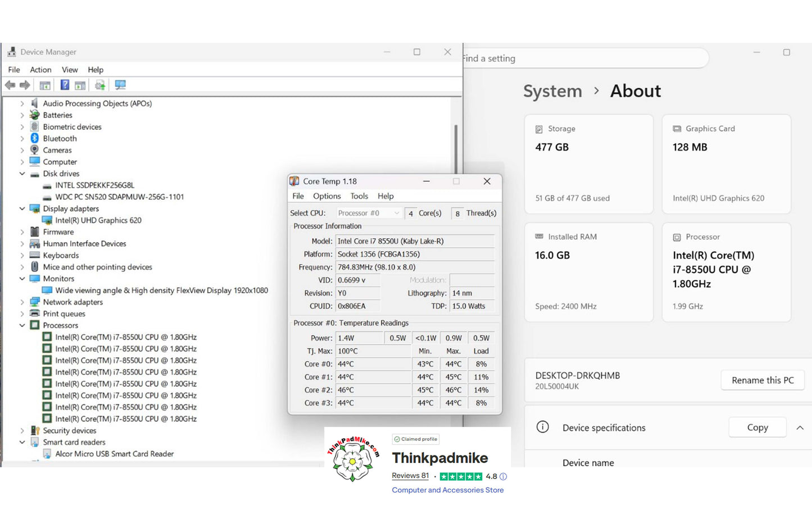
Task: Click the Batteries category icon
Action: click(x=35, y=115)
